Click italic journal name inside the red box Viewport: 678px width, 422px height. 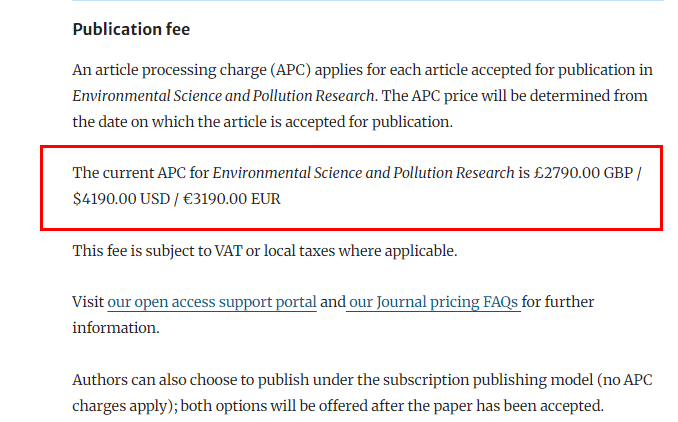pos(363,173)
